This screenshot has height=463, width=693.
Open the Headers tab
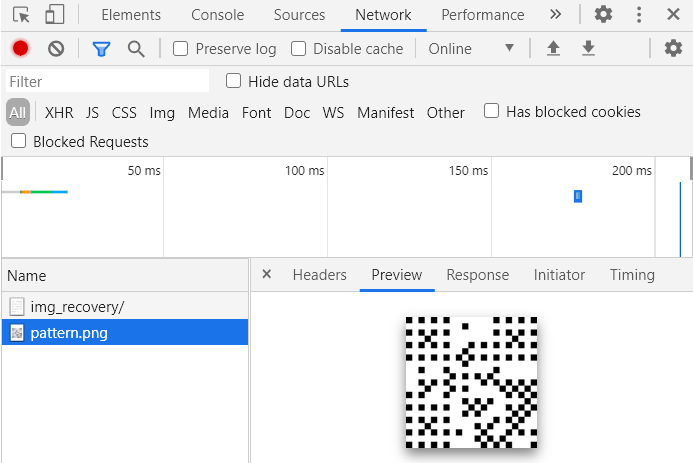pos(320,275)
